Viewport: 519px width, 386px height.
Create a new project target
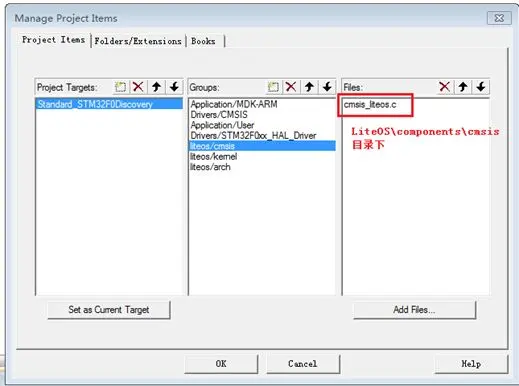pyautogui.click(x=120, y=87)
